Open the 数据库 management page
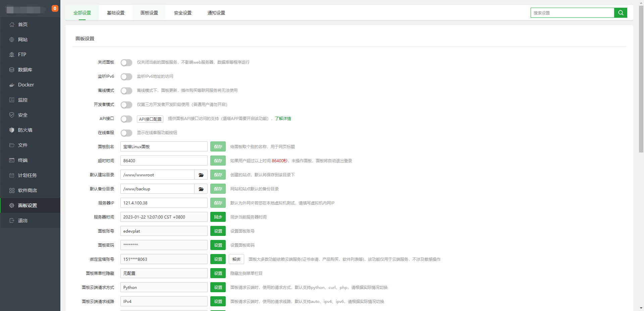Screen dimensions: 644x311 coord(25,69)
